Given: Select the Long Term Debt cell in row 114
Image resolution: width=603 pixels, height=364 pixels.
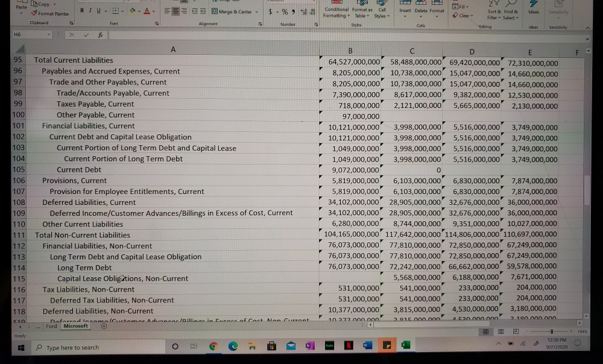Looking at the screenshot, I should click(173, 268).
